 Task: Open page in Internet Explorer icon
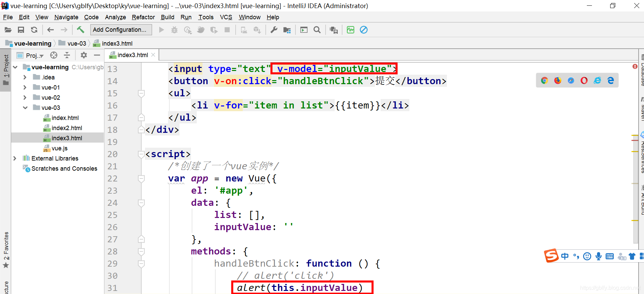point(597,80)
